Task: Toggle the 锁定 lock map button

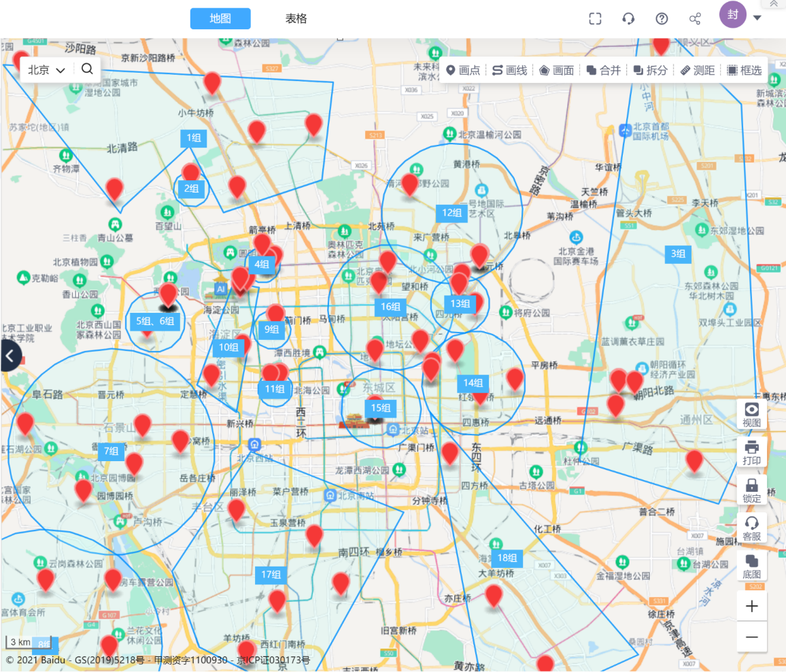Action: pyautogui.click(x=751, y=490)
